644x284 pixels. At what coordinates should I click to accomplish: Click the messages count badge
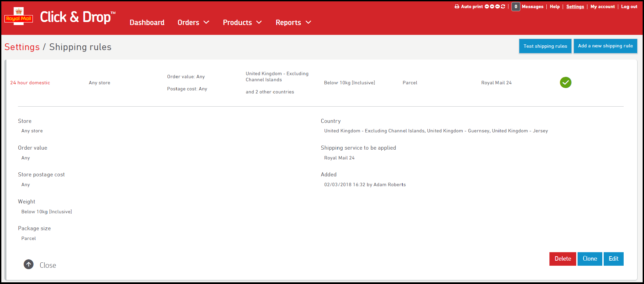pos(516,7)
